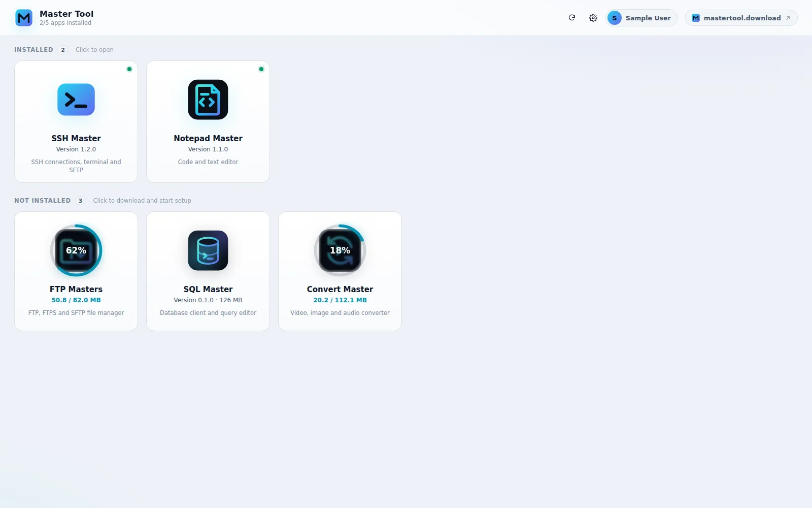Click the FTP Masters 62% download ring
Image resolution: width=812 pixels, height=508 pixels.
(x=76, y=250)
